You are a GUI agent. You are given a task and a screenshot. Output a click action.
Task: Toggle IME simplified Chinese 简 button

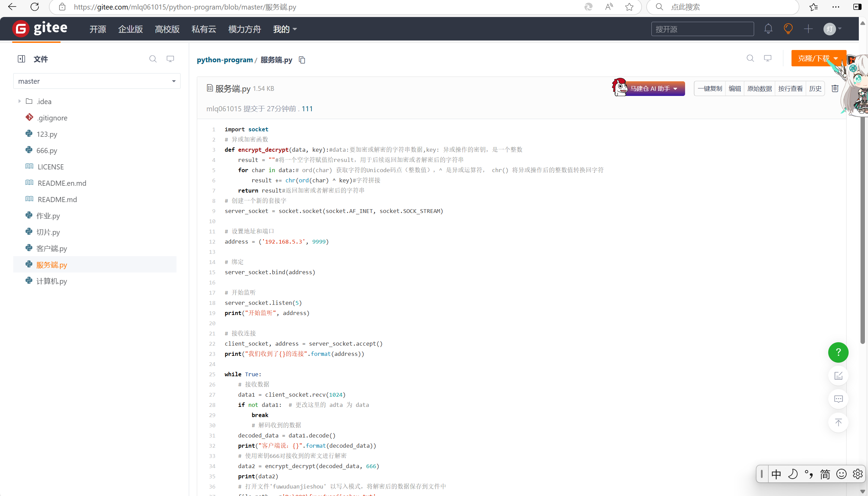pos(825,474)
